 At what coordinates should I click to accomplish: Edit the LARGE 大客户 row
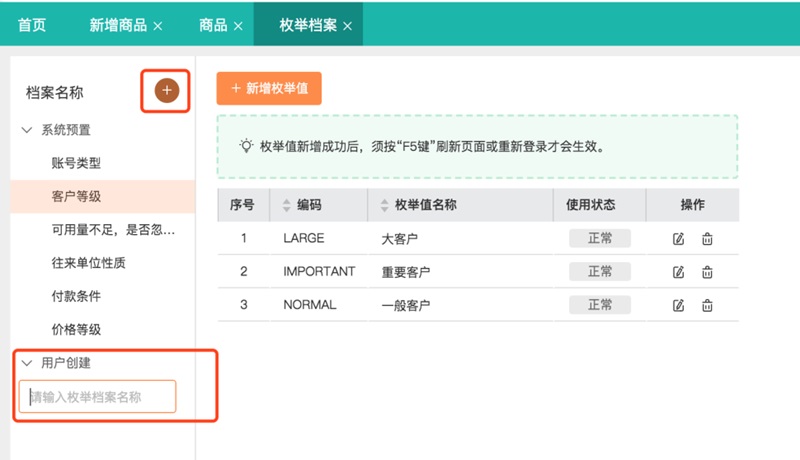[679, 238]
